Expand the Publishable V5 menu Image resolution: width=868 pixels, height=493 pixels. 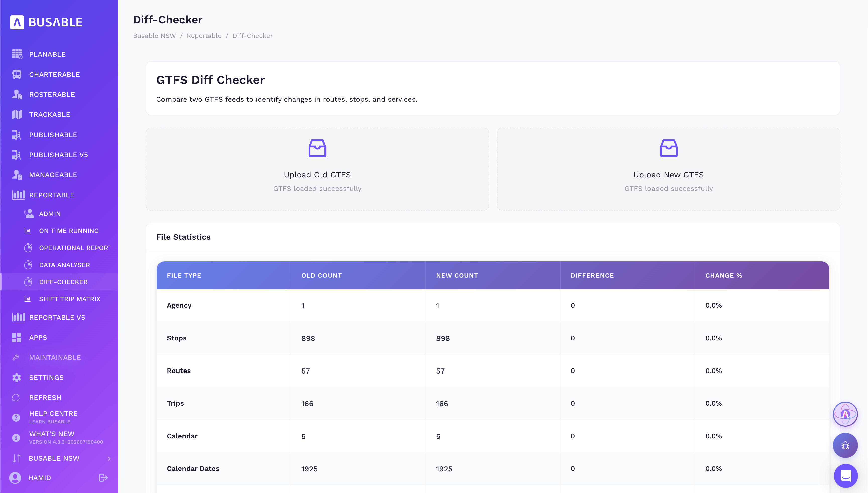click(59, 155)
